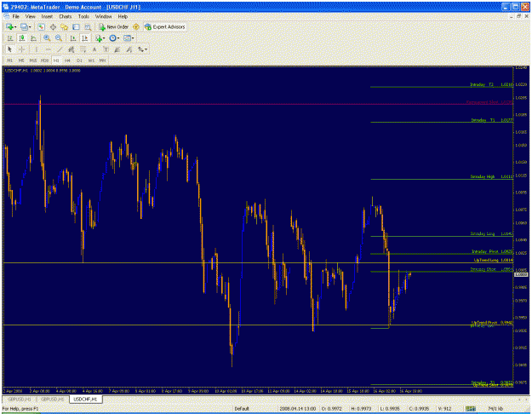Click the USDCHF,H1 price header in chart

point(43,71)
